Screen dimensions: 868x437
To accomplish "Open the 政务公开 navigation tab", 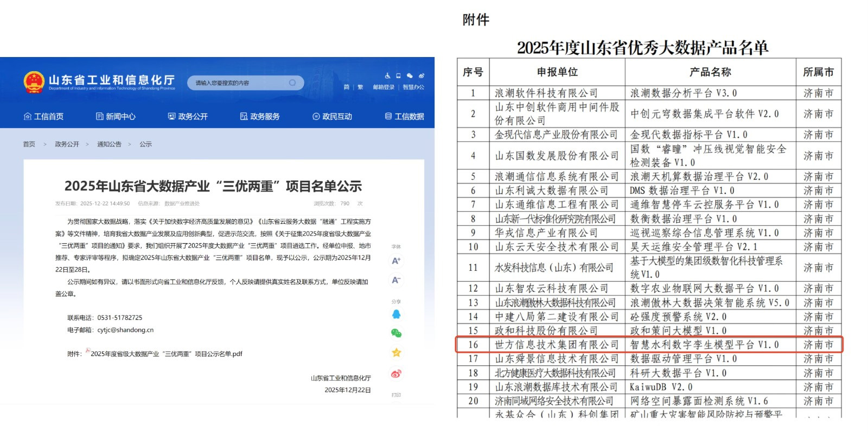I will [188, 116].
